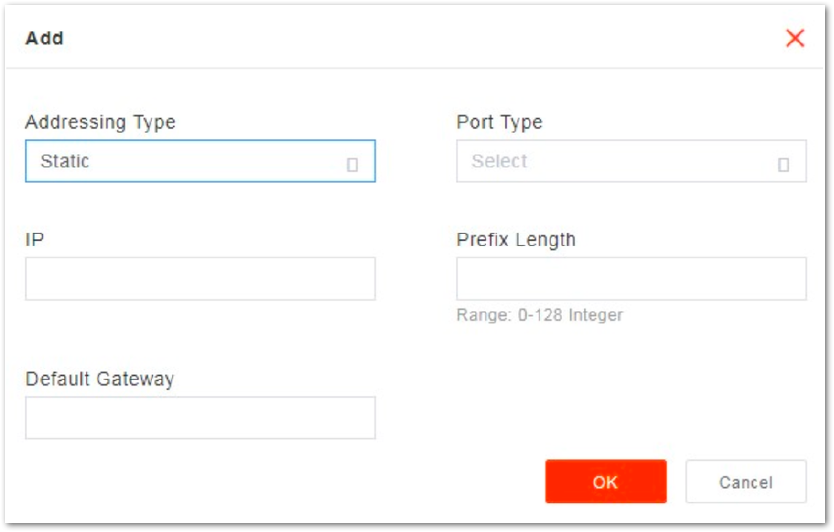Click the IP field label
The height and width of the screenshot is (532, 834).
[x=35, y=239]
